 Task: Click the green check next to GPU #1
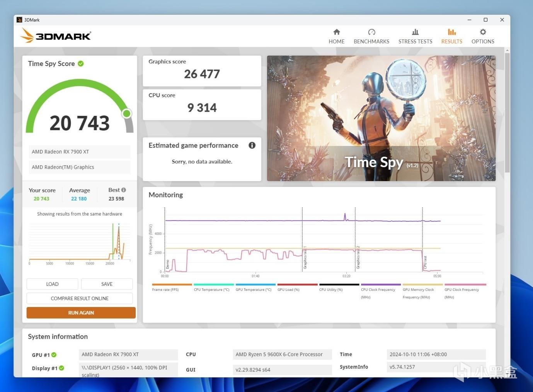click(54, 355)
